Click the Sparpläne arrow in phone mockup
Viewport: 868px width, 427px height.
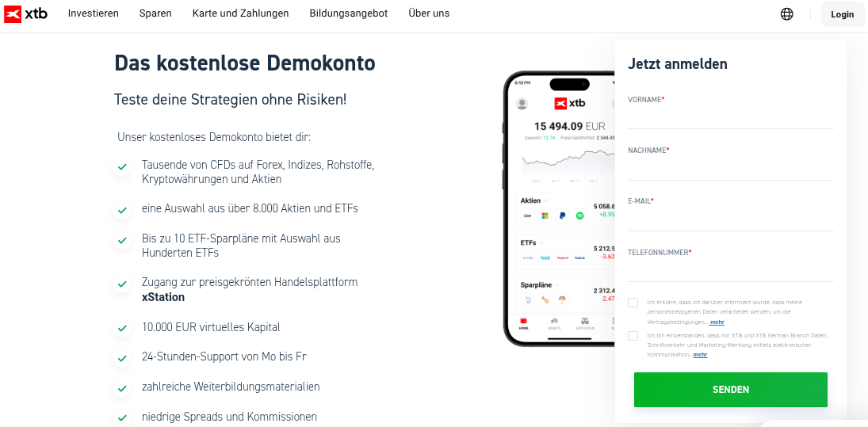point(557,285)
